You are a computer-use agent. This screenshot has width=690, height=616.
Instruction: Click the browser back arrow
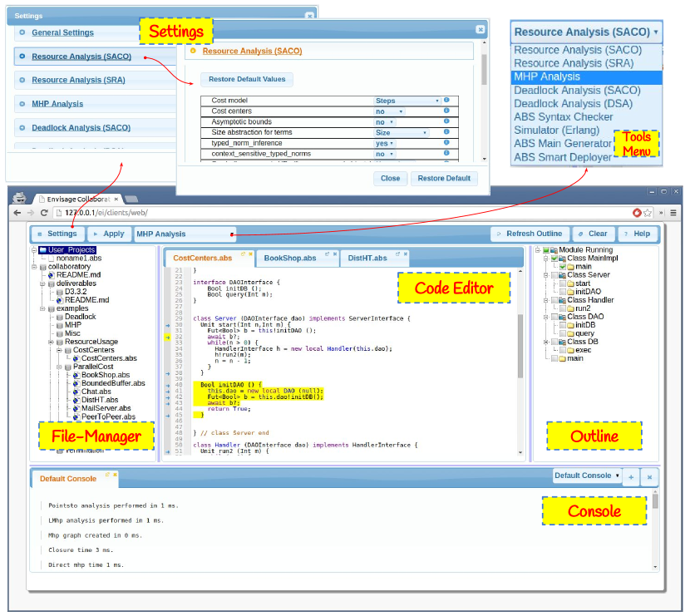17,213
